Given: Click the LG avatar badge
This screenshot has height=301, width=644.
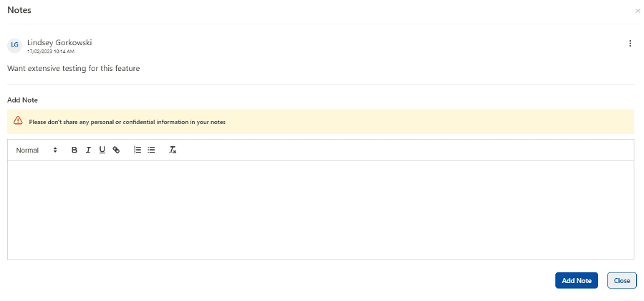Looking at the screenshot, I should click(x=14, y=45).
